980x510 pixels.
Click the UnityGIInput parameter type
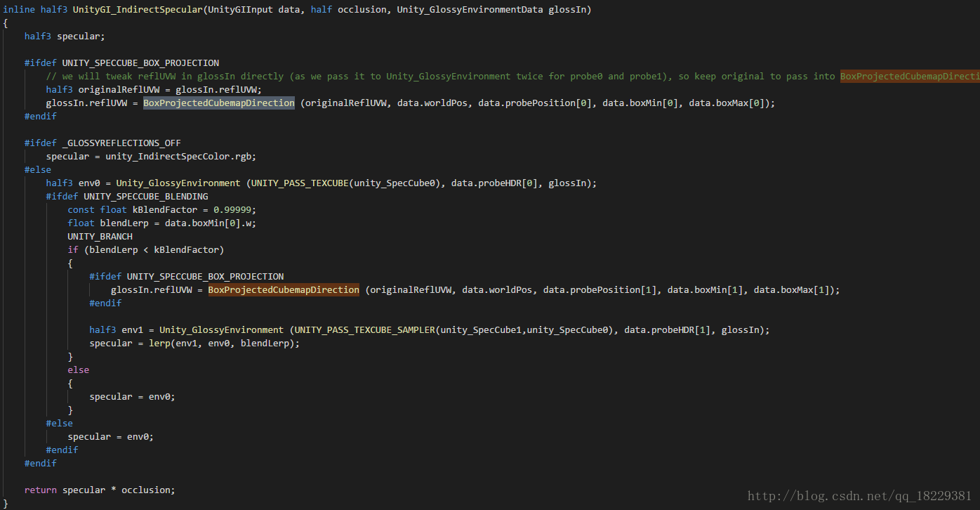pyautogui.click(x=239, y=10)
